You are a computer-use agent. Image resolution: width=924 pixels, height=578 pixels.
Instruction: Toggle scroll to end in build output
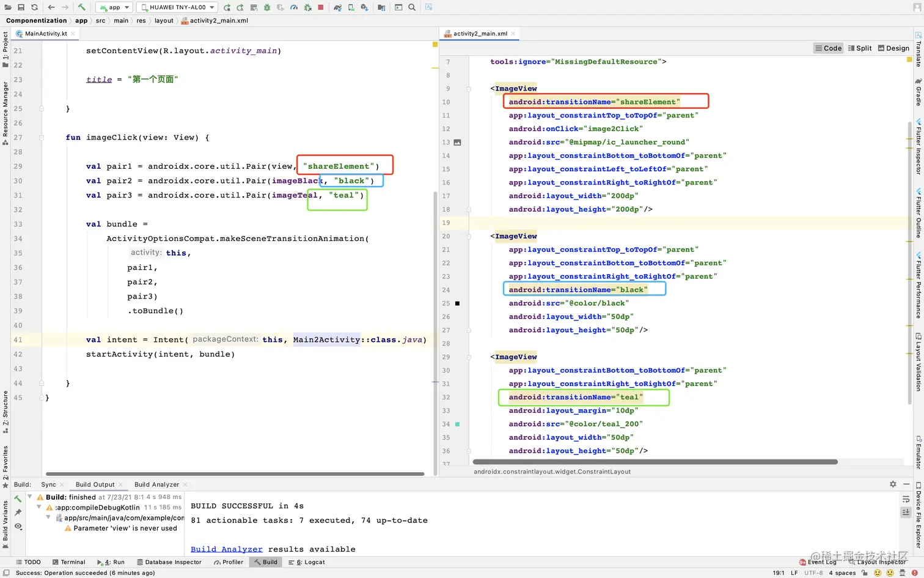[906, 513]
